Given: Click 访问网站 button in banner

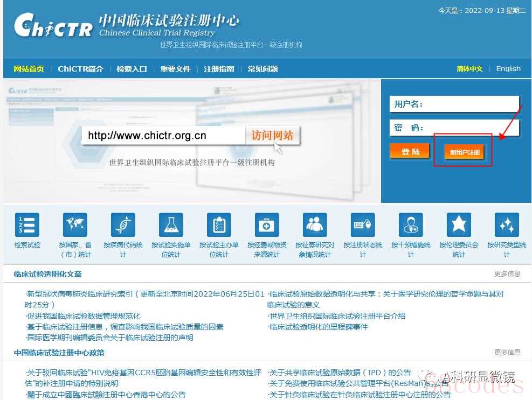Looking at the screenshot, I should tap(272, 135).
